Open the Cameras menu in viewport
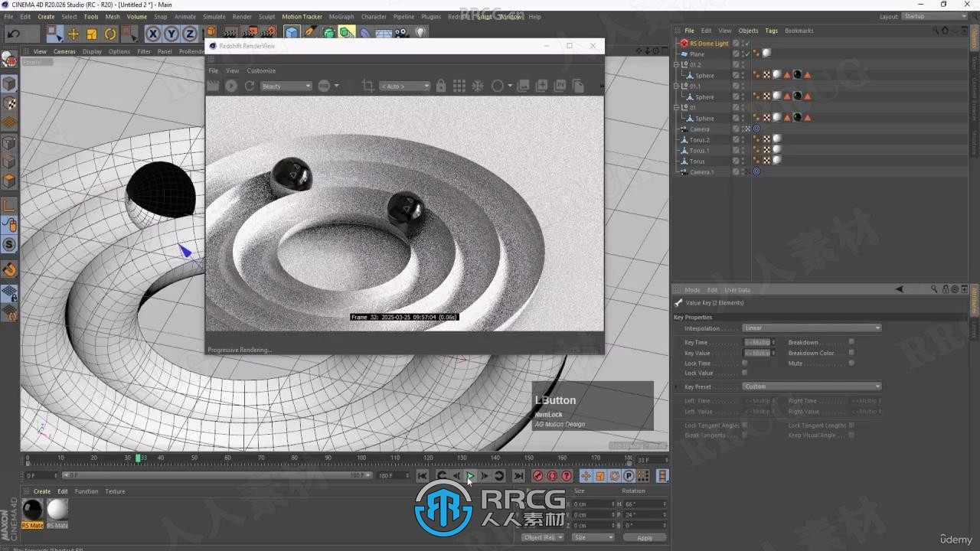 click(64, 51)
